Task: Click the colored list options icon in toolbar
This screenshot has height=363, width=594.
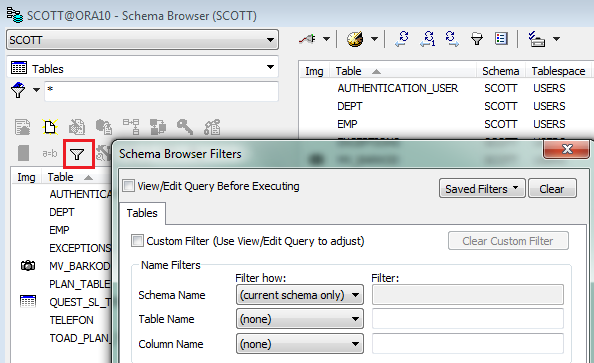Action: (501, 39)
